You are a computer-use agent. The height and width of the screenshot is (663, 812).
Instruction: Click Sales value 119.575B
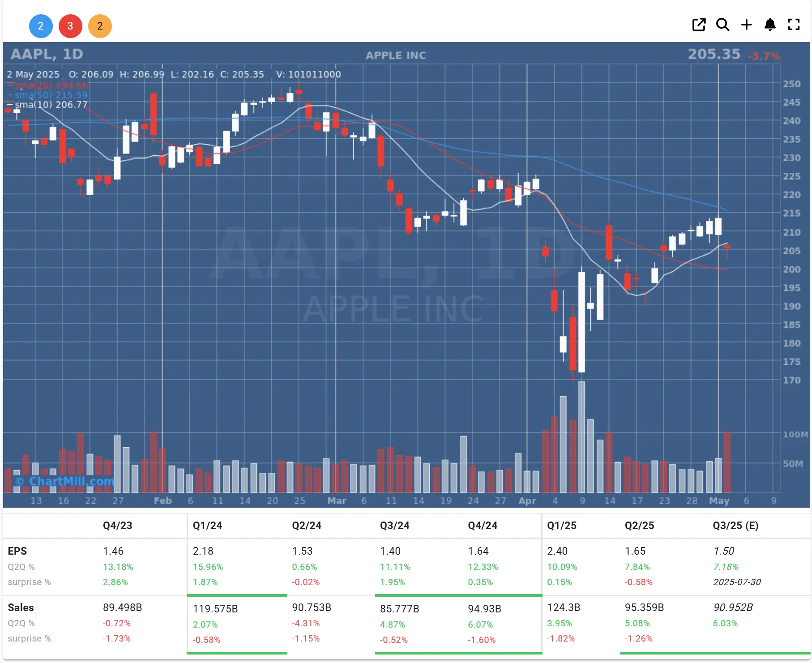point(215,609)
